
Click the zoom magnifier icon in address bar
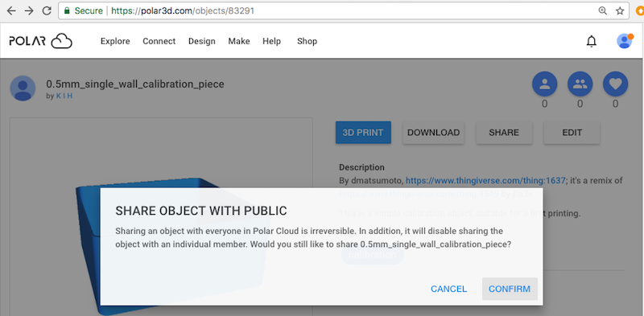(603, 11)
